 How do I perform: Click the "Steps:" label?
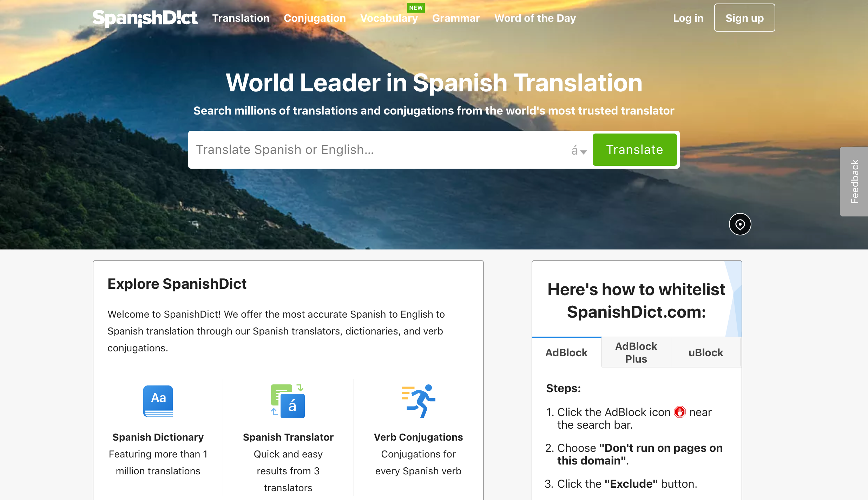(563, 388)
